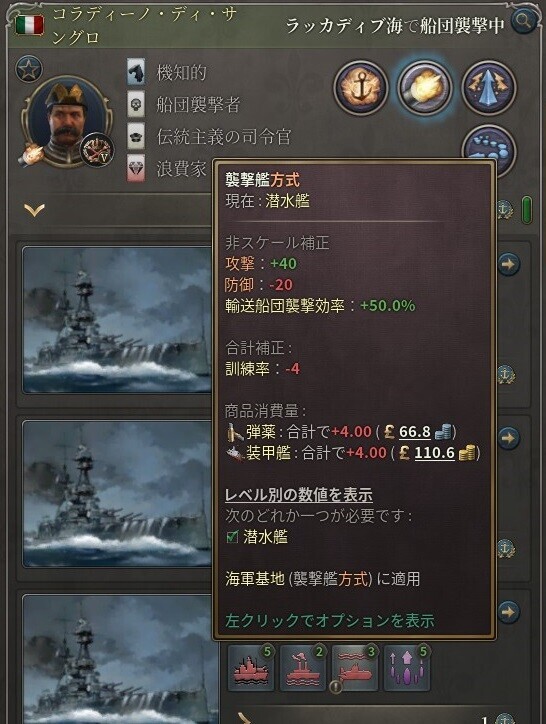Click the green status bar indicator
This screenshot has width=546, height=724.
(526, 210)
